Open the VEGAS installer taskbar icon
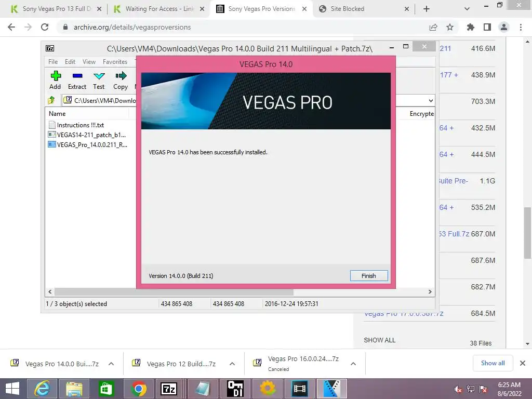 tap(331, 389)
